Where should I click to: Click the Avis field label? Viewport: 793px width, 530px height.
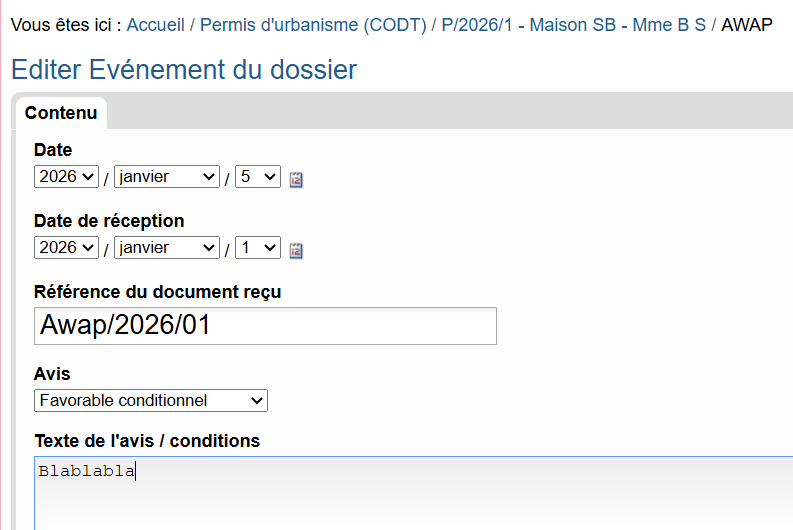point(52,374)
